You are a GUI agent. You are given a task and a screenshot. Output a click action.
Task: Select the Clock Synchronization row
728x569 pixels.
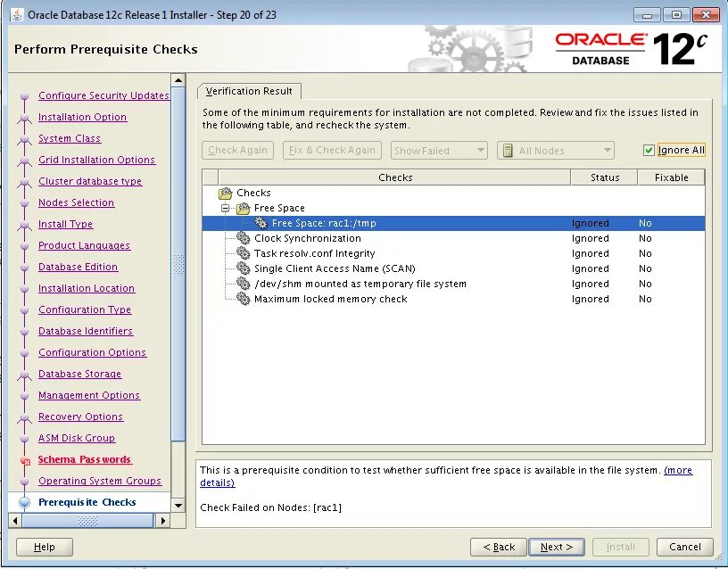453,238
